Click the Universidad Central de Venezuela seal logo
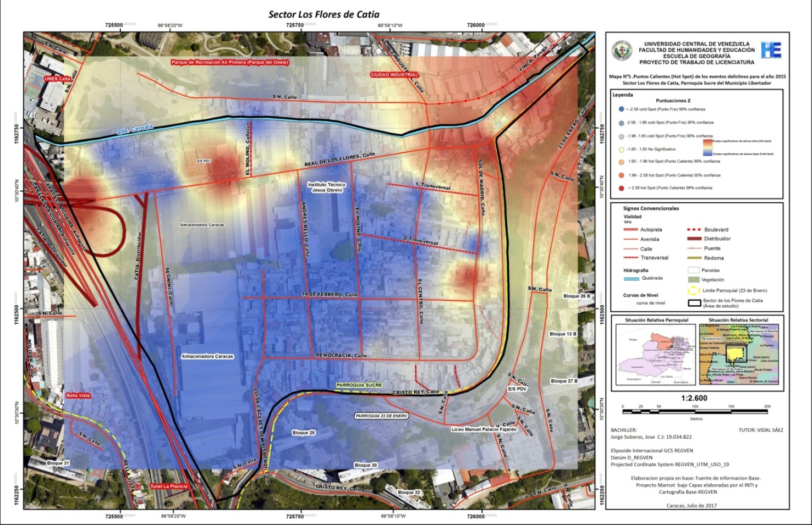The image size is (812, 525). 622,51
